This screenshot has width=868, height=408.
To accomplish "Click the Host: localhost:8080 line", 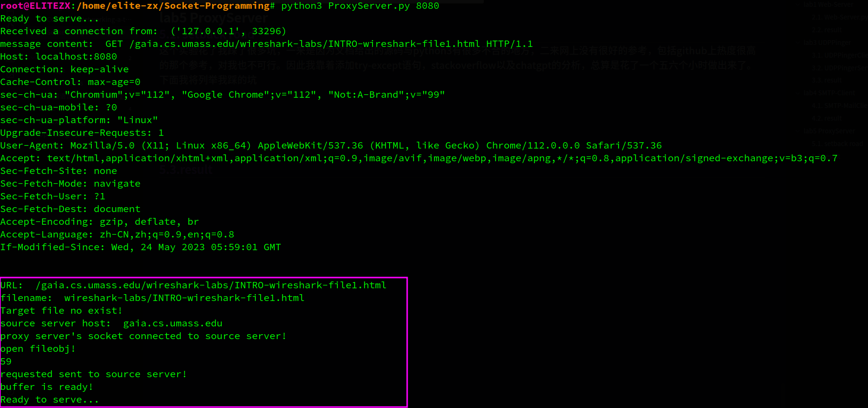I will click(59, 57).
